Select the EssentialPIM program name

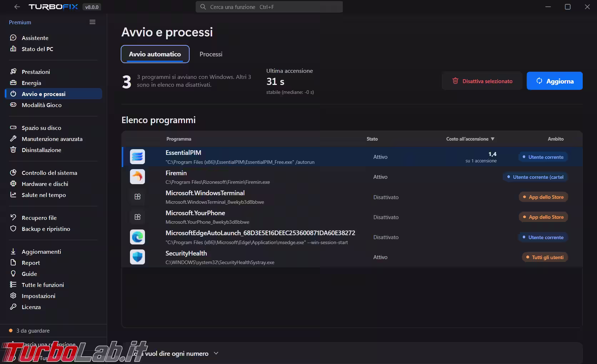click(184, 153)
